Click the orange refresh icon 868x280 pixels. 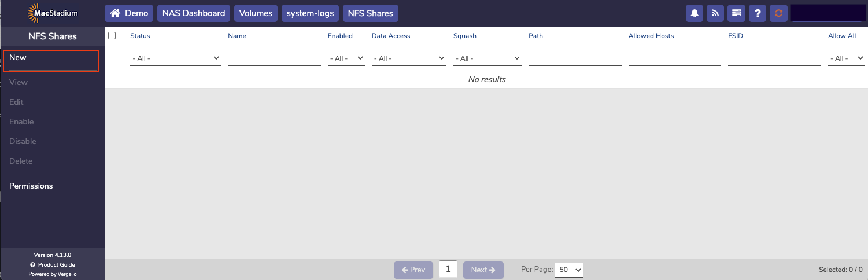click(778, 13)
